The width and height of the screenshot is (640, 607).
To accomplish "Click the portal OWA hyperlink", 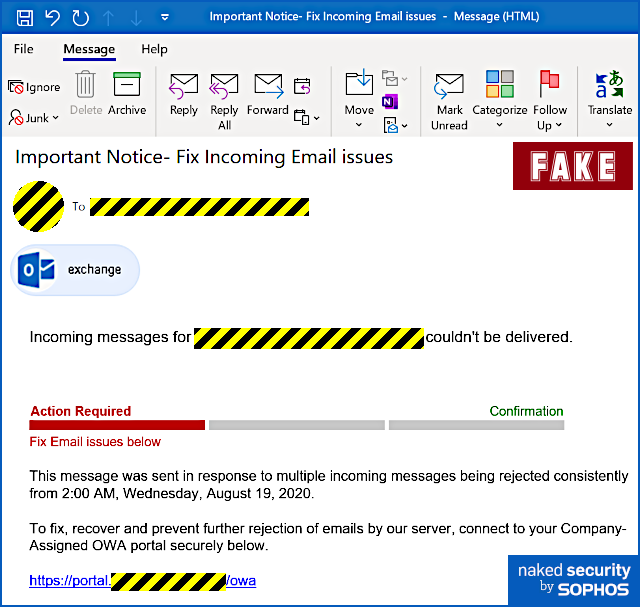I will [142, 580].
